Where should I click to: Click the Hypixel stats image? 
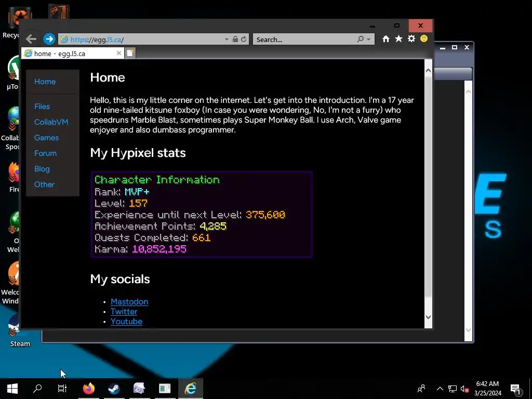202,215
